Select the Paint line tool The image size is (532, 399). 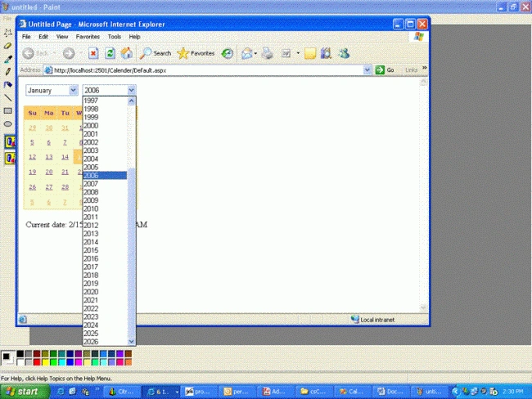8,98
